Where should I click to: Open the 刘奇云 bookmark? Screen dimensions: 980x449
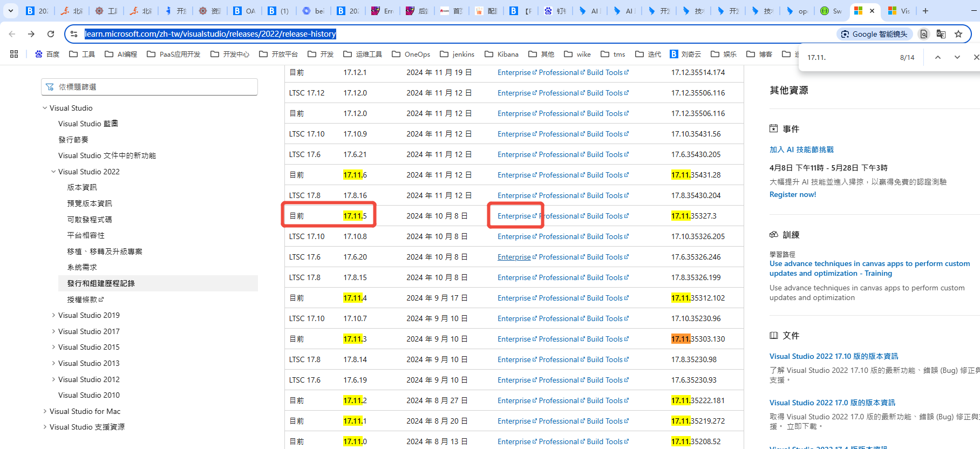coord(685,54)
